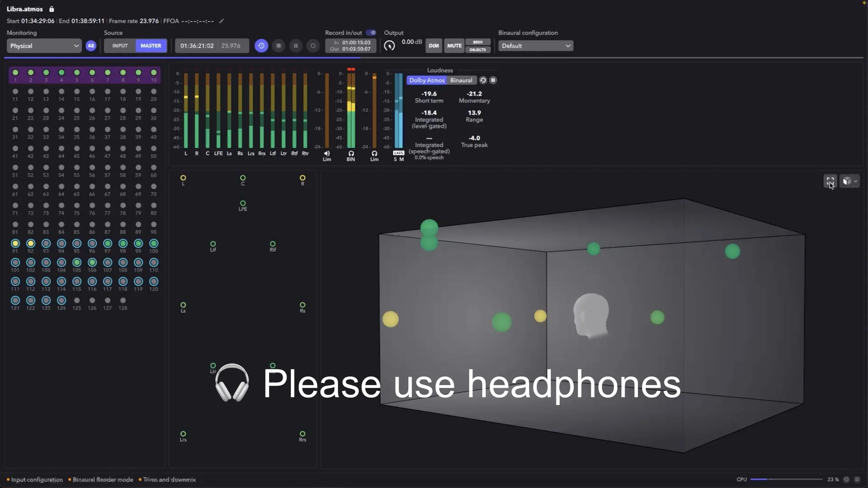The image size is (868, 488).
Task: Open the Trims and downmix settings
Action: tap(169, 480)
